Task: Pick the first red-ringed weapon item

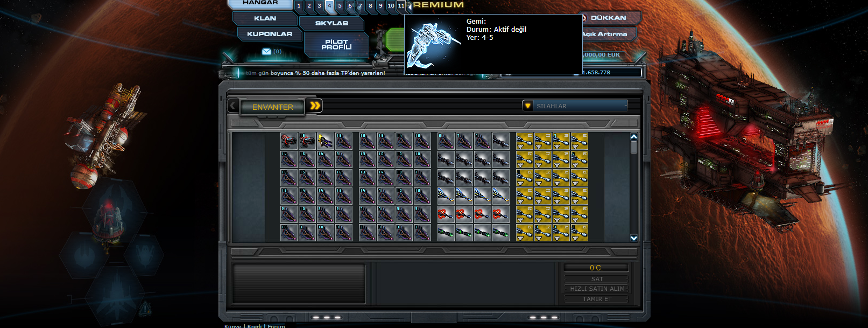Action: pos(446,214)
